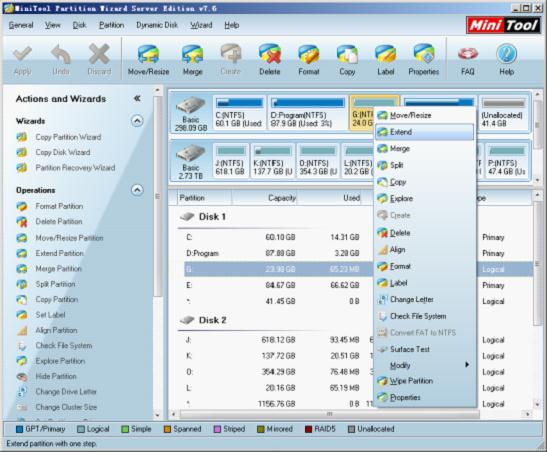
Task: Select the Unallocated 41.4 GB block
Action: point(504,113)
